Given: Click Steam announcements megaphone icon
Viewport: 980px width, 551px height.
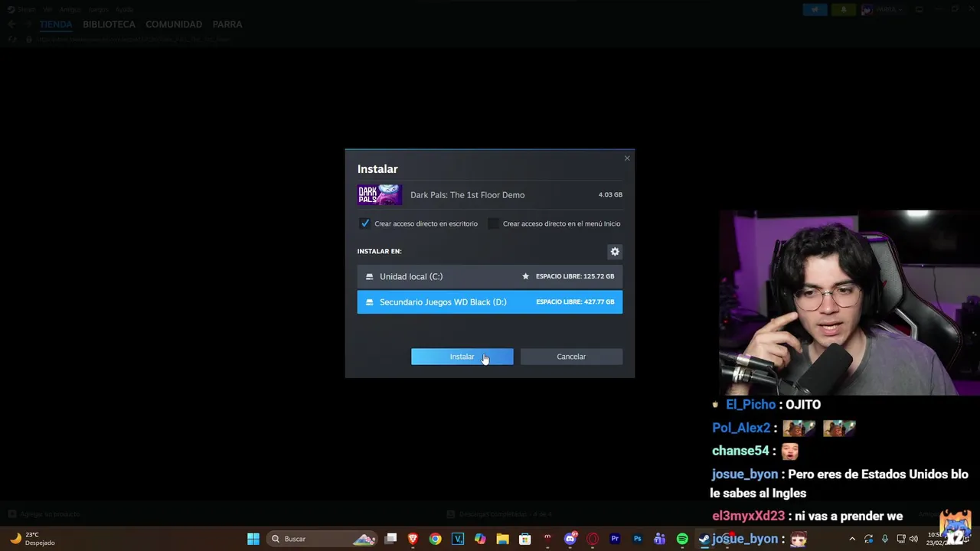Looking at the screenshot, I should [815, 10].
